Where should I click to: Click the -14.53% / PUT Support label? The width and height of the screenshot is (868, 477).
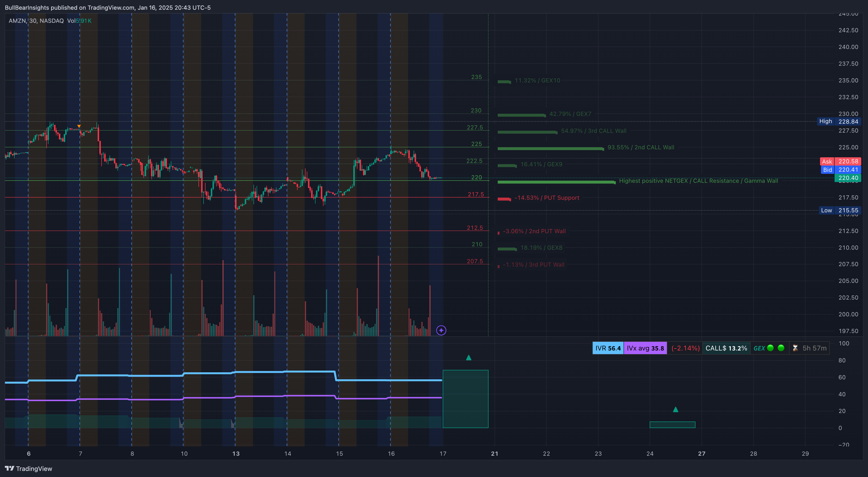click(x=546, y=198)
